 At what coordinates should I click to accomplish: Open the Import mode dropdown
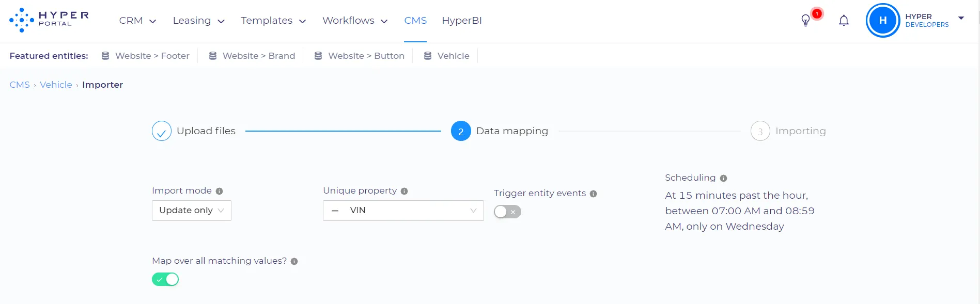click(192, 211)
